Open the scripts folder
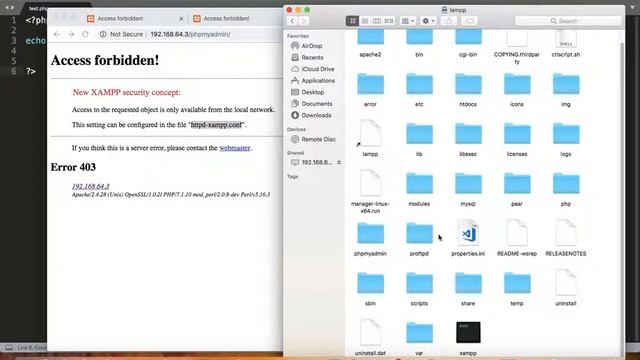Screen dimensions: 640x360 tap(419, 284)
